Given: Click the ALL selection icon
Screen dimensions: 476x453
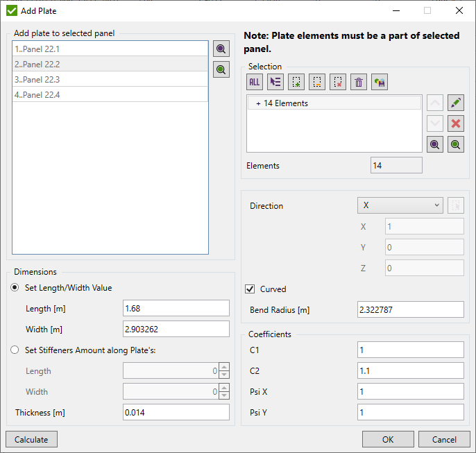Looking at the screenshot, I should 255,82.
